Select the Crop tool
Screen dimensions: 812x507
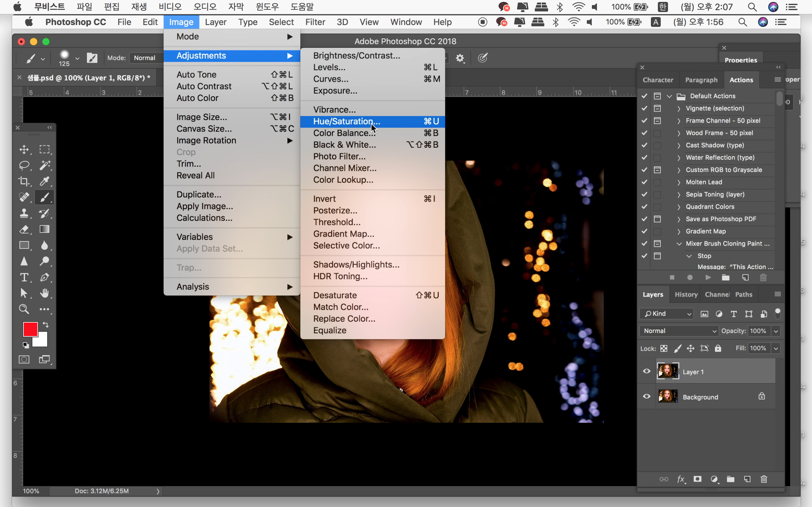pos(24,181)
